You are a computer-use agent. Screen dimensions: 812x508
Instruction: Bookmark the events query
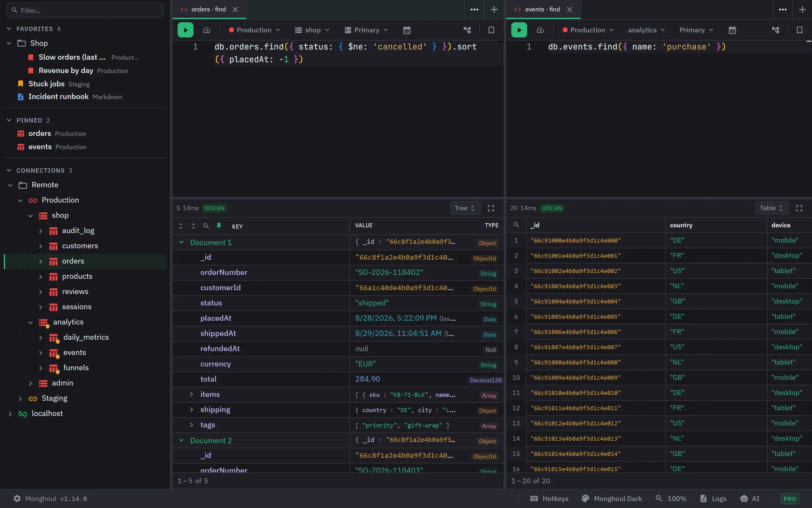(x=799, y=30)
